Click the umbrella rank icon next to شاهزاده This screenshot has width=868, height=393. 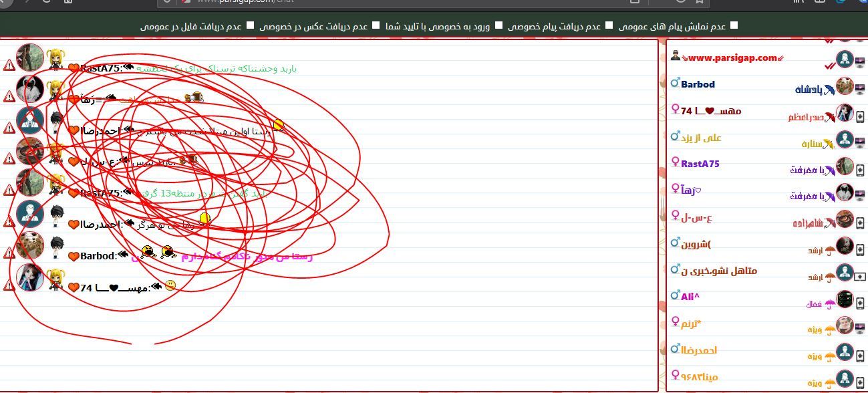point(829,223)
